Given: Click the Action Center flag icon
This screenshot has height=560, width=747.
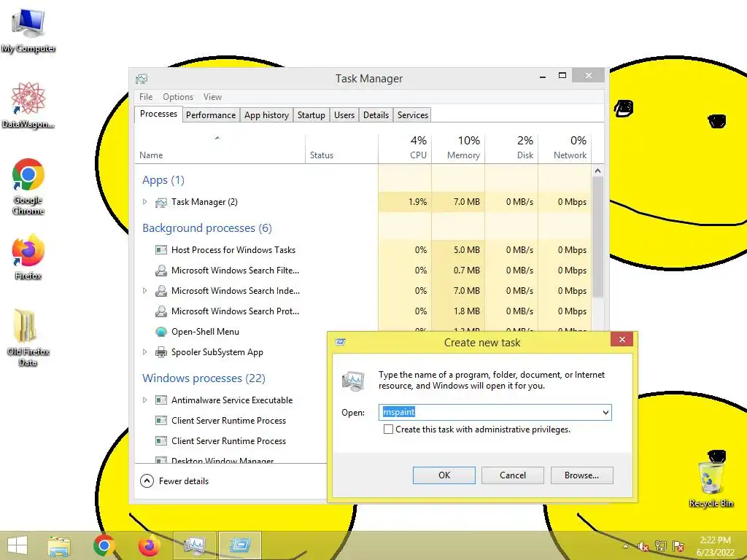Looking at the screenshot, I should [678, 545].
